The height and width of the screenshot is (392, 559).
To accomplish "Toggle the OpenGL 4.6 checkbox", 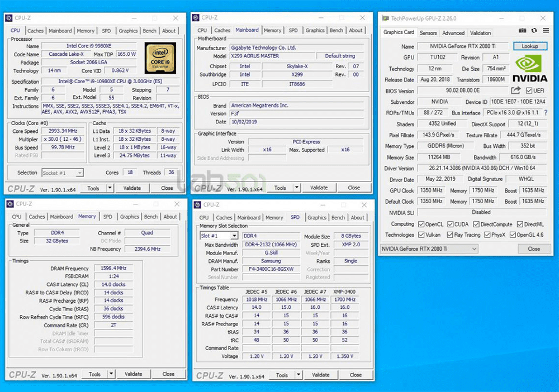I will (513, 235).
